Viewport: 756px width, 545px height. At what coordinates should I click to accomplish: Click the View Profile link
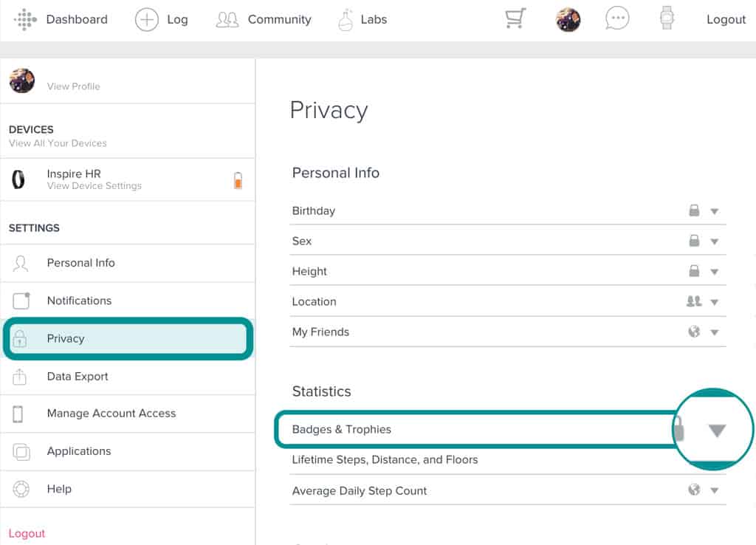pyautogui.click(x=73, y=86)
